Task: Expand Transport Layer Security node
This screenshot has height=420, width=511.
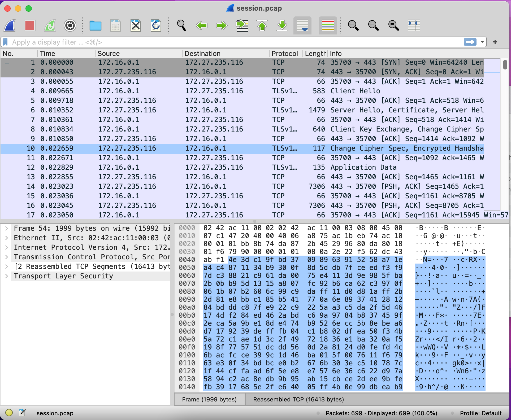Action: pos(7,276)
